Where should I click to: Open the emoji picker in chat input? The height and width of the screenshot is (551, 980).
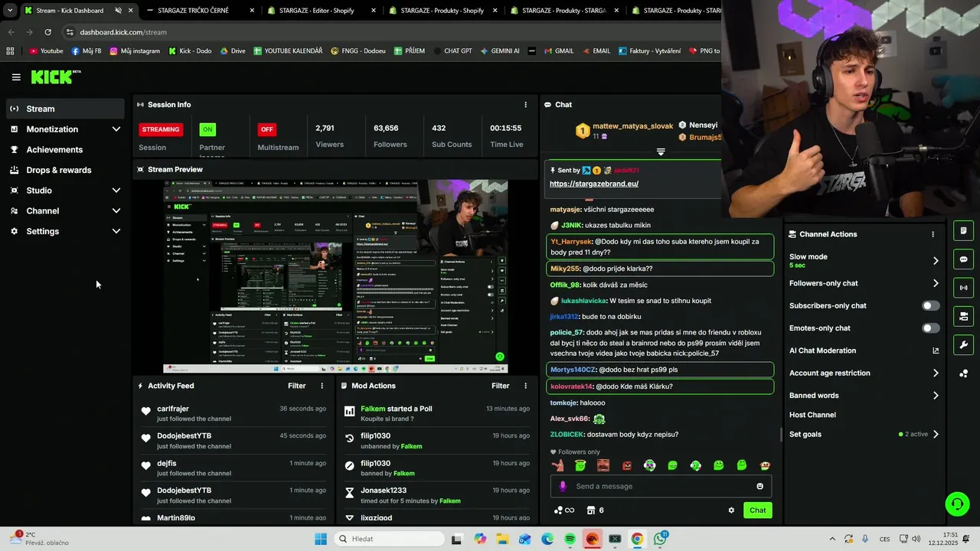pyautogui.click(x=759, y=486)
